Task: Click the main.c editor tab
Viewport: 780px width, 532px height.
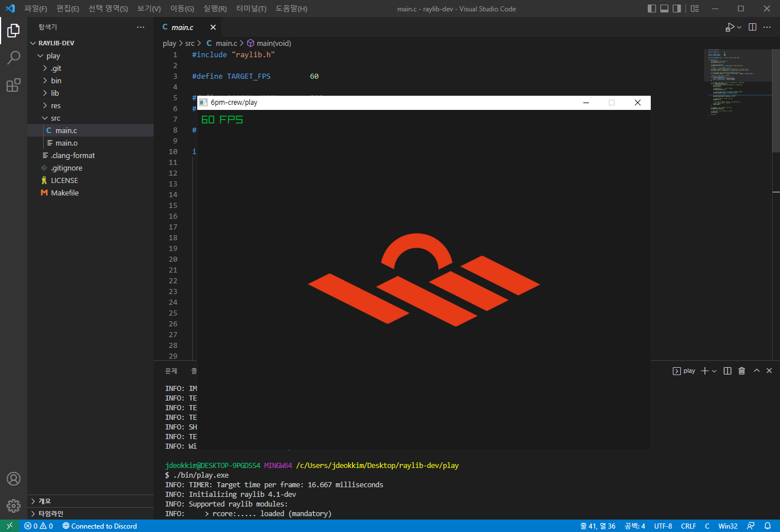Action: click(x=187, y=27)
